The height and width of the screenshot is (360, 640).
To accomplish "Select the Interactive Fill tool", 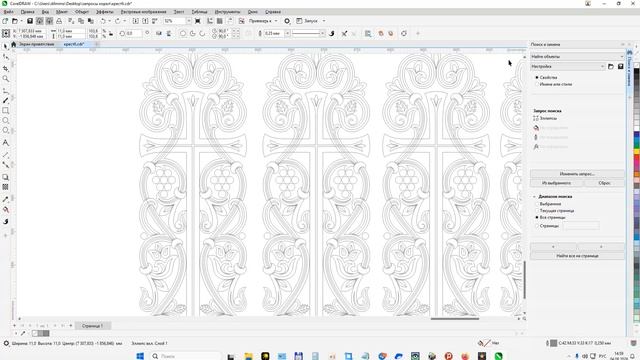I will point(5,209).
